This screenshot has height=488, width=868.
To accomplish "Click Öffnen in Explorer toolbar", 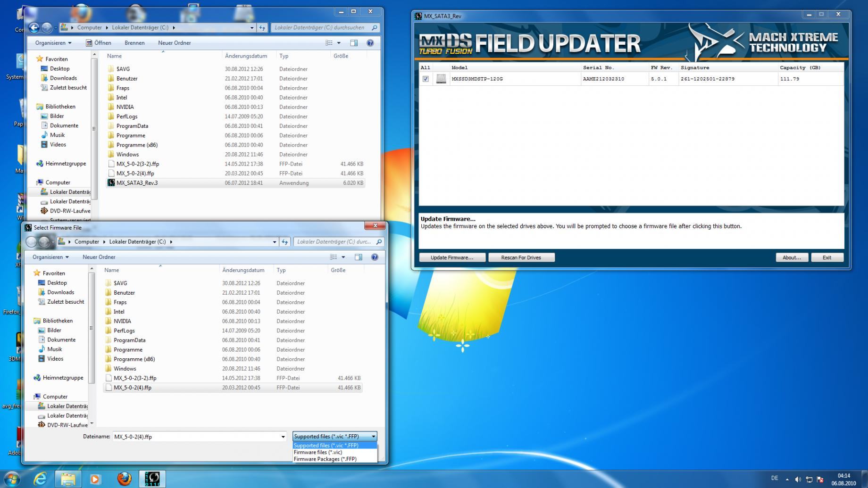I will (x=99, y=43).
